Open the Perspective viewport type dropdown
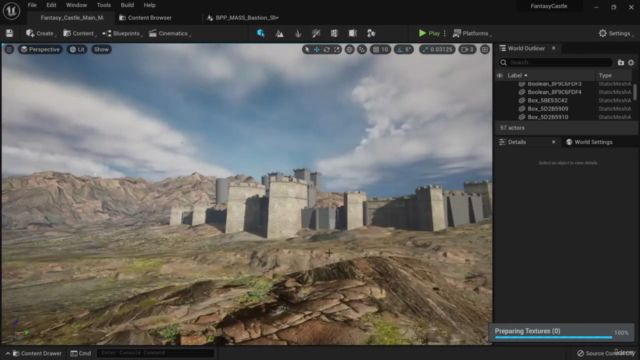Image resolution: width=640 pixels, height=360 pixels. [x=40, y=49]
